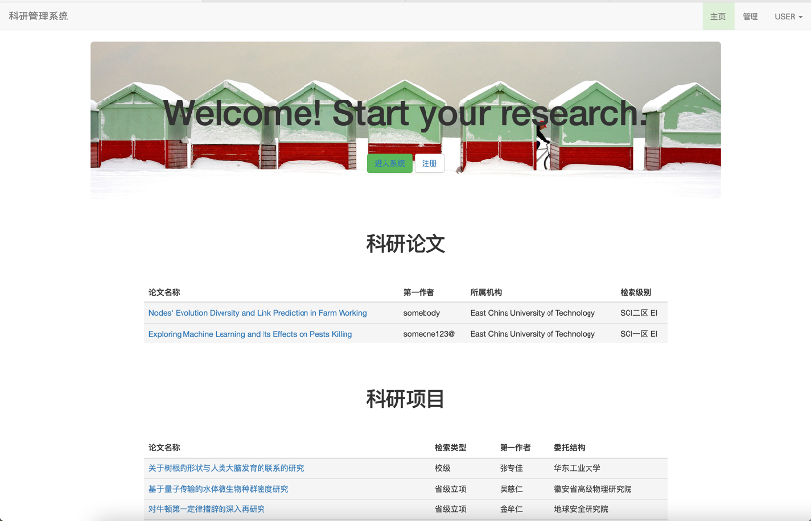
Task: Click the 'SCI二区 EI' cell
Action: coord(638,313)
